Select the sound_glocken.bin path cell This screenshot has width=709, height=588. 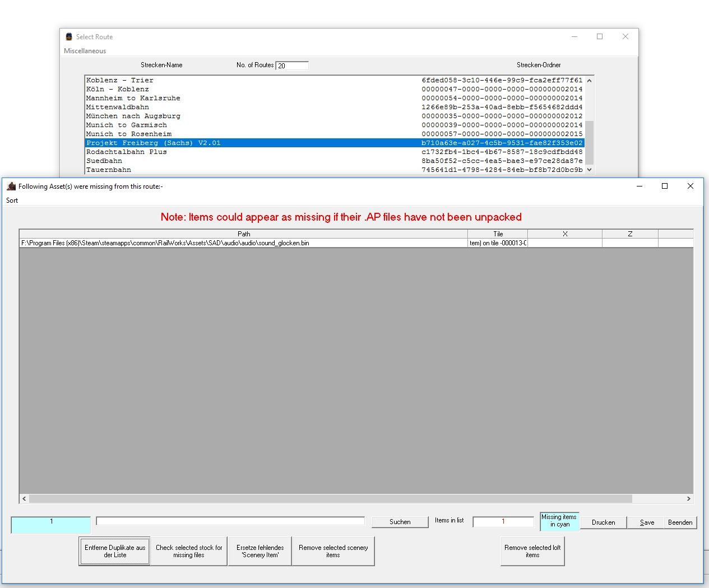click(244, 243)
